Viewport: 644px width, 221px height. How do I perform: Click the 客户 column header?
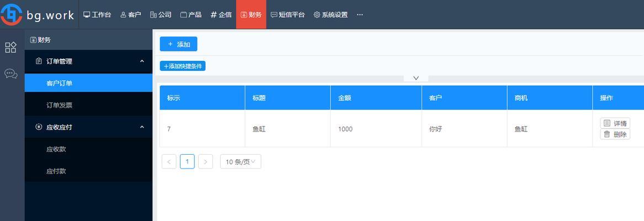465,98
